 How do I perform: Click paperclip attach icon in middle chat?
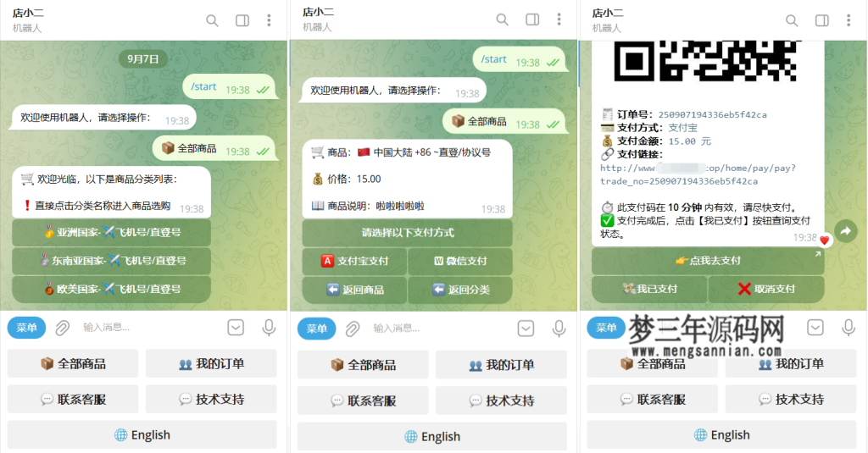353,329
